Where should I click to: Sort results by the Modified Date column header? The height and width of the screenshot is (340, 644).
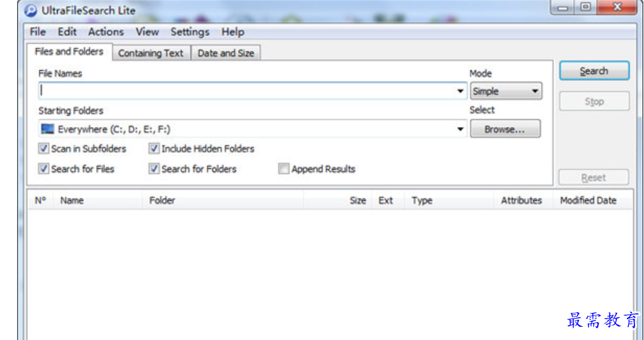(x=593, y=200)
